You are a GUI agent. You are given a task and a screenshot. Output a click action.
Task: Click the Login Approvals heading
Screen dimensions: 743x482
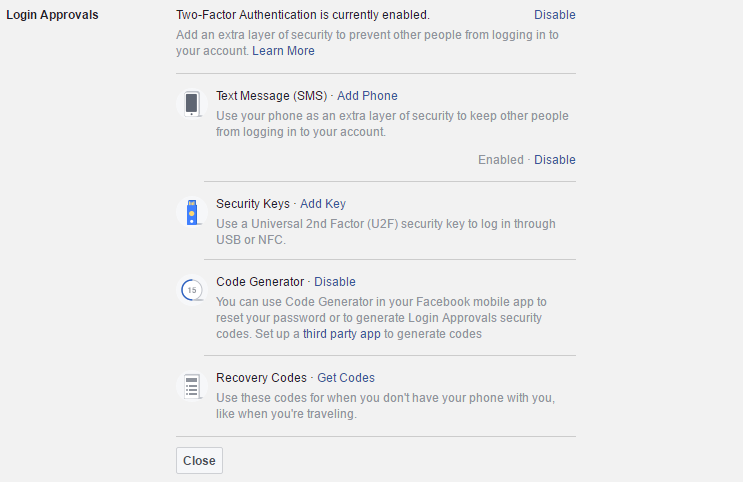coord(52,15)
